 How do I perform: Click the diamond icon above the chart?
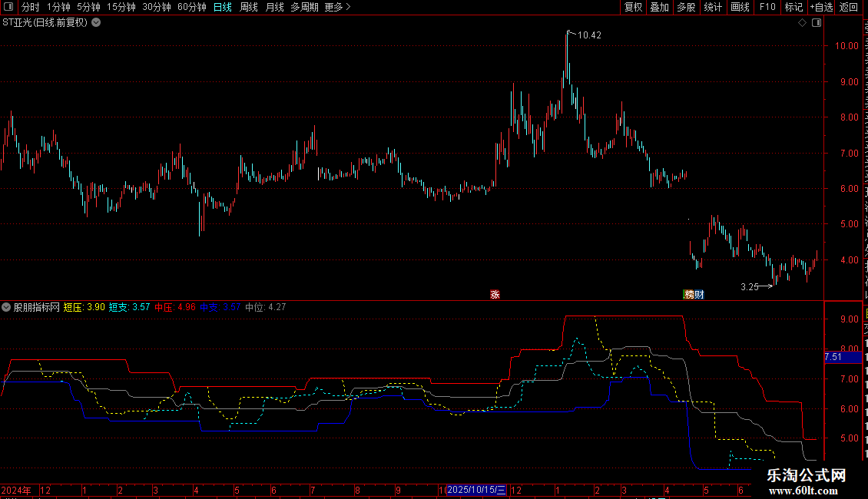click(802, 23)
